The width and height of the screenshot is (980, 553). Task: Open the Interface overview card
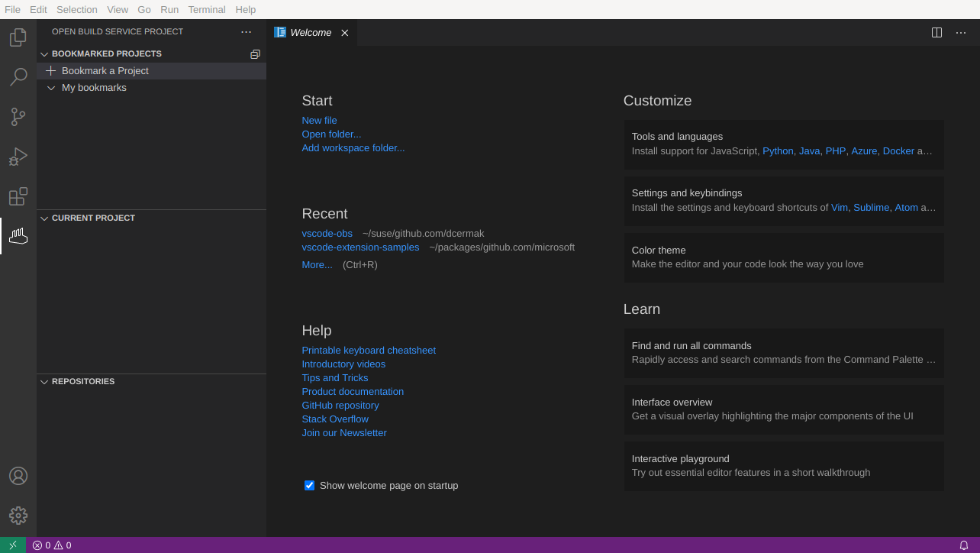(784, 409)
